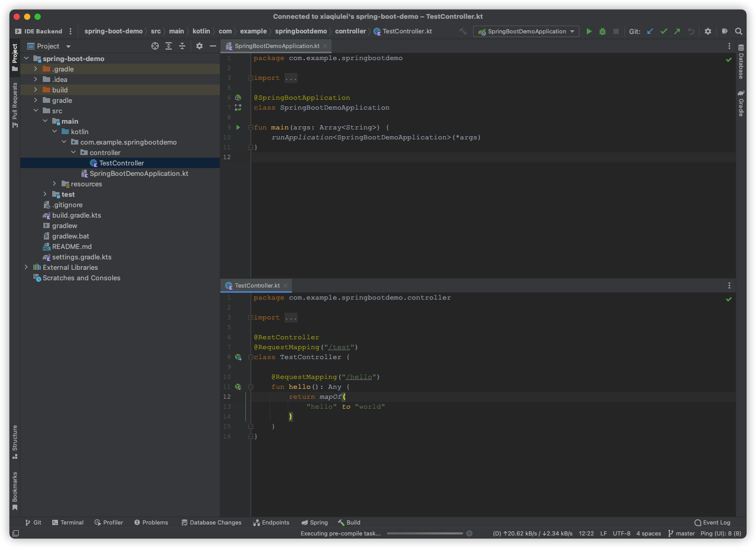Open the Terminal tool window tab
756x548 pixels.
point(68,522)
